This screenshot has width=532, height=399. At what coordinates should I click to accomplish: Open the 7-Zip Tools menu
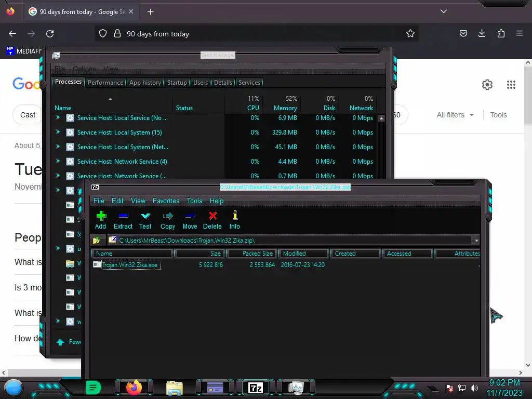(x=194, y=201)
